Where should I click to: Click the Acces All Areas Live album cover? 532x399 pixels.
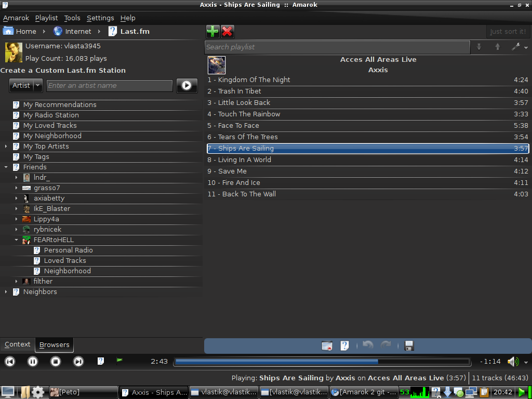click(x=217, y=65)
